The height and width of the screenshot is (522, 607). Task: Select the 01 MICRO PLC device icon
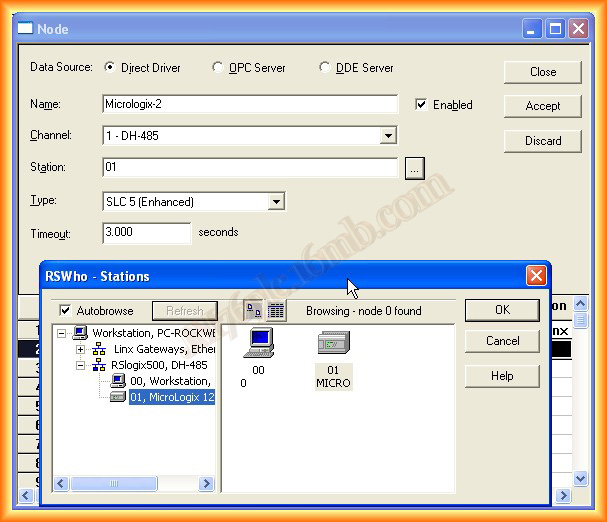pos(333,345)
